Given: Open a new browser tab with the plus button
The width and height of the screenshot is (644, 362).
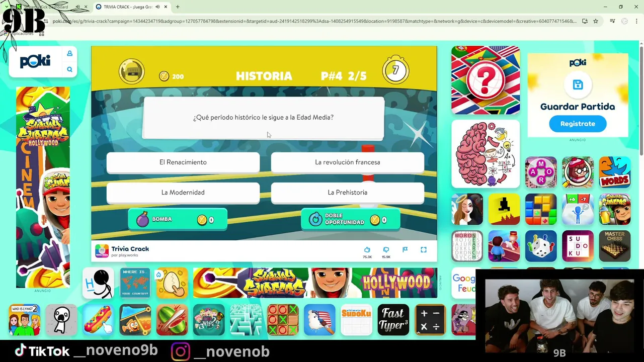Looking at the screenshot, I should [x=178, y=7].
